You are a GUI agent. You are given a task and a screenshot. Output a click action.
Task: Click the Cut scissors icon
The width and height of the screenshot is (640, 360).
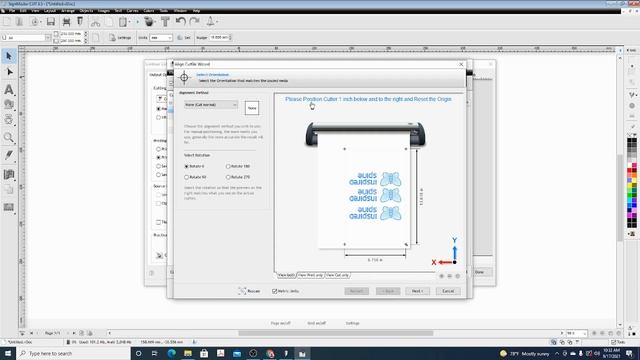tap(95, 22)
